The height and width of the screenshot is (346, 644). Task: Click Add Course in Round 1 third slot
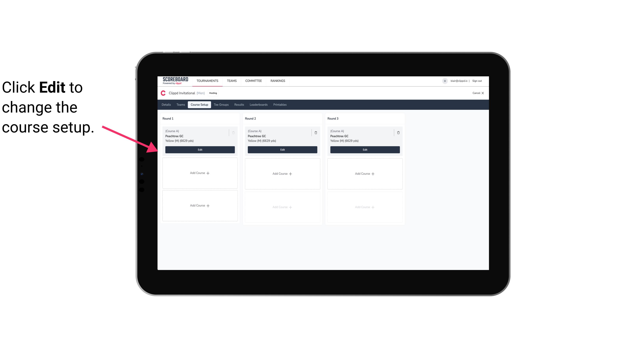tap(200, 205)
